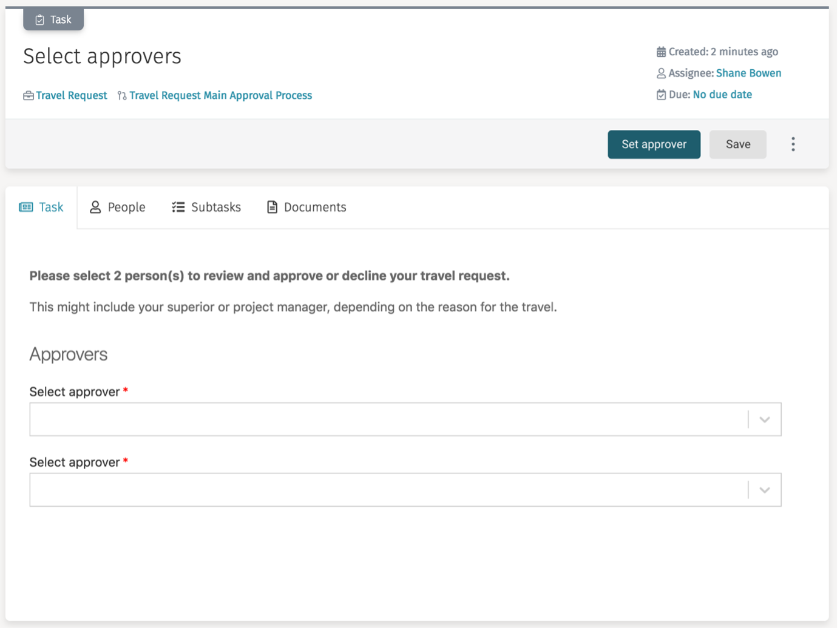This screenshot has height=630, width=840.
Task: Open the three-dot overflow menu
Action: [793, 144]
